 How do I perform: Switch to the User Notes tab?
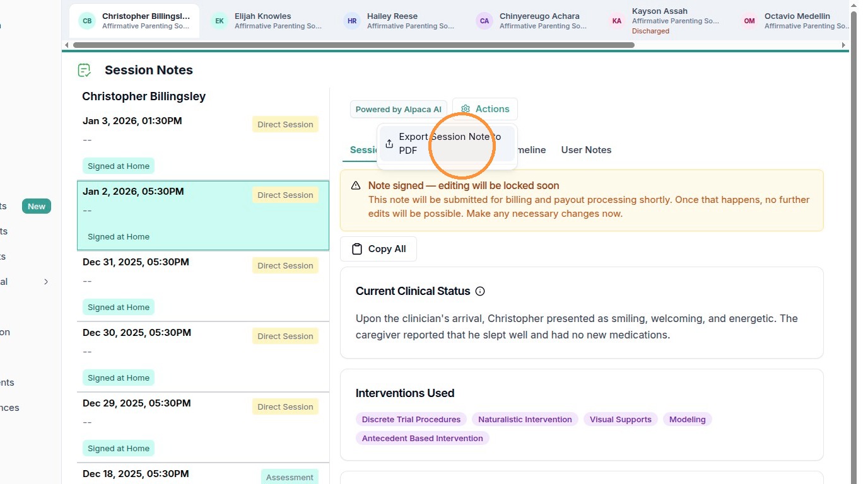(x=586, y=150)
